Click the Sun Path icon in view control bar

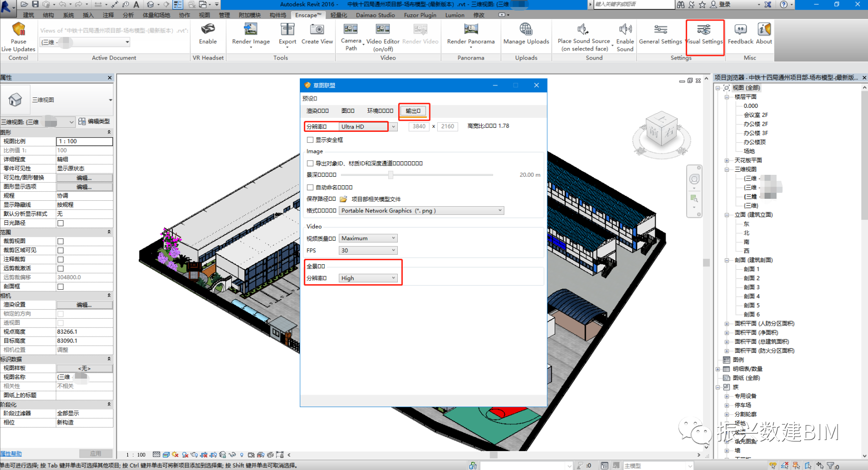tap(175, 455)
